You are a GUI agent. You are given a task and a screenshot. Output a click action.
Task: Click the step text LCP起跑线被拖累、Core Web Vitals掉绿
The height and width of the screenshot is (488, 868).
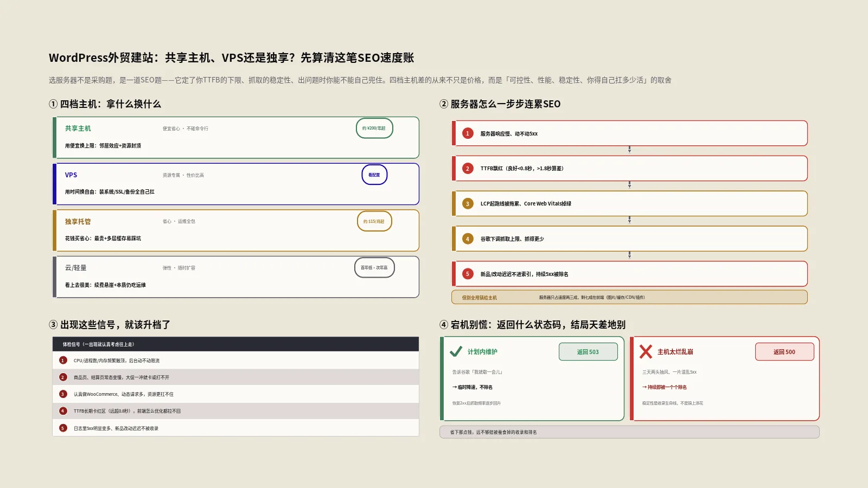pyautogui.click(x=526, y=204)
